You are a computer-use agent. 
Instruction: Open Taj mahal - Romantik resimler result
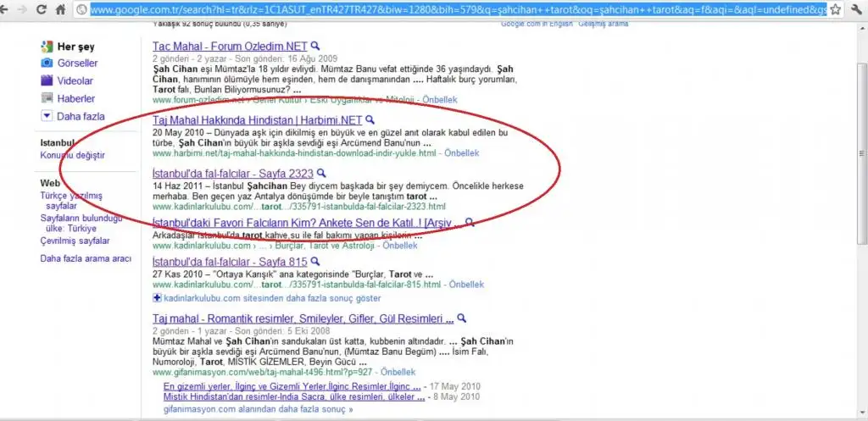tap(303, 319)
